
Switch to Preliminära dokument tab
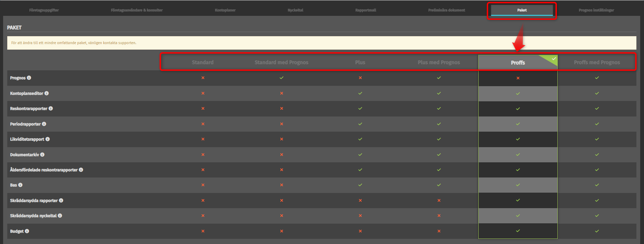pyautogui.click(x=447, y=10)
